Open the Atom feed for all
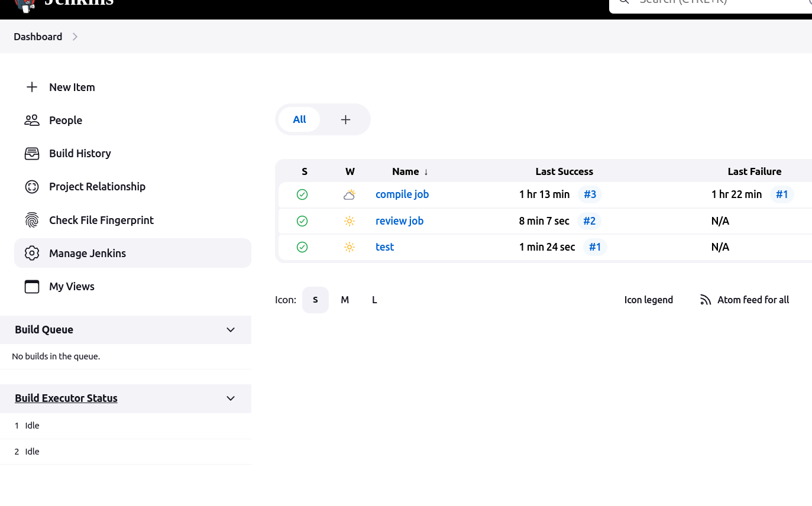Screen dimensions: 812x506 tap(744, 300)
